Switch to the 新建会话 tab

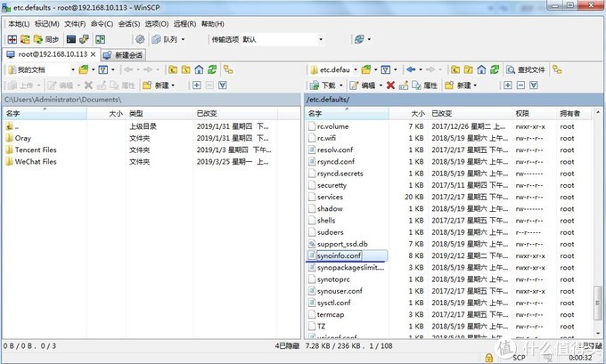pyautogui.click(x=124, y=54)
